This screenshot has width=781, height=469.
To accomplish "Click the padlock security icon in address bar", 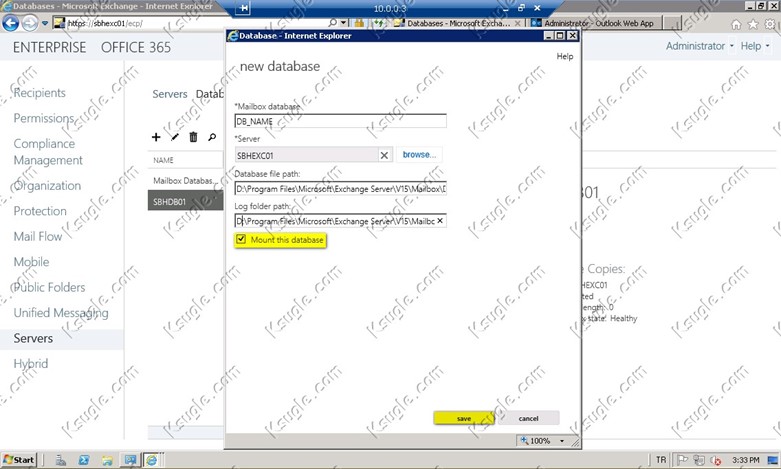I will [x=359, y=23].
